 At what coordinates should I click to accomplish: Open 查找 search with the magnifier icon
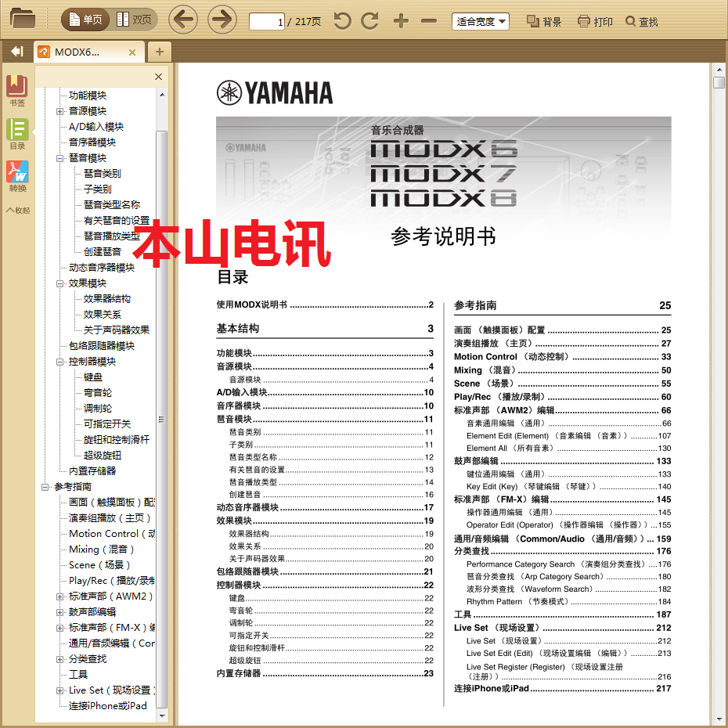[x=642, y=21]
